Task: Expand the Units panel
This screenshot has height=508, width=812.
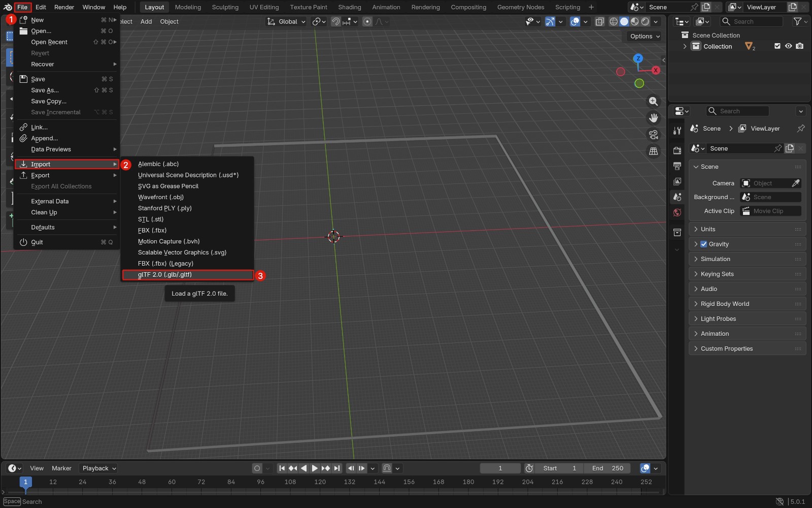Action: pos(747,229)
